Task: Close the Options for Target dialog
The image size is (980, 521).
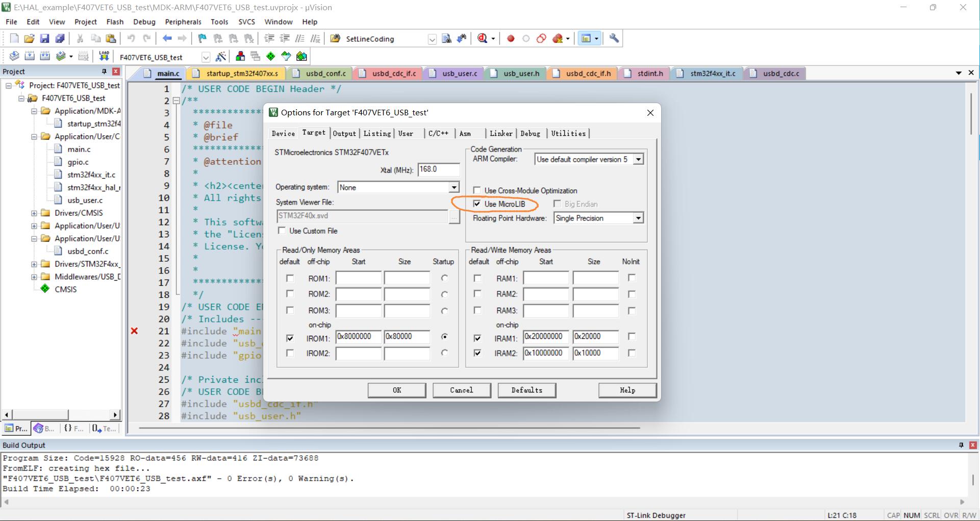Action: (x=650, y=113)
